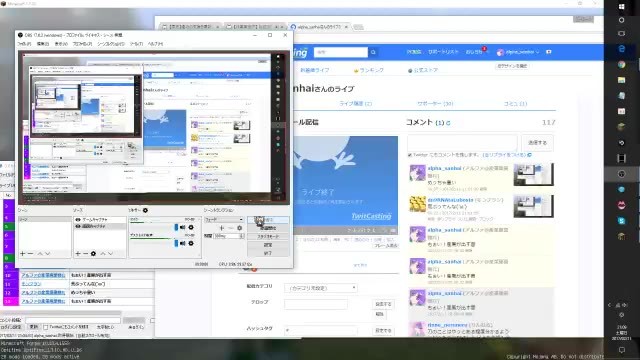The height and width of the screenshot is (360, 640).
Task: Open OBS 設定 settings button
Action: point(268,245)
